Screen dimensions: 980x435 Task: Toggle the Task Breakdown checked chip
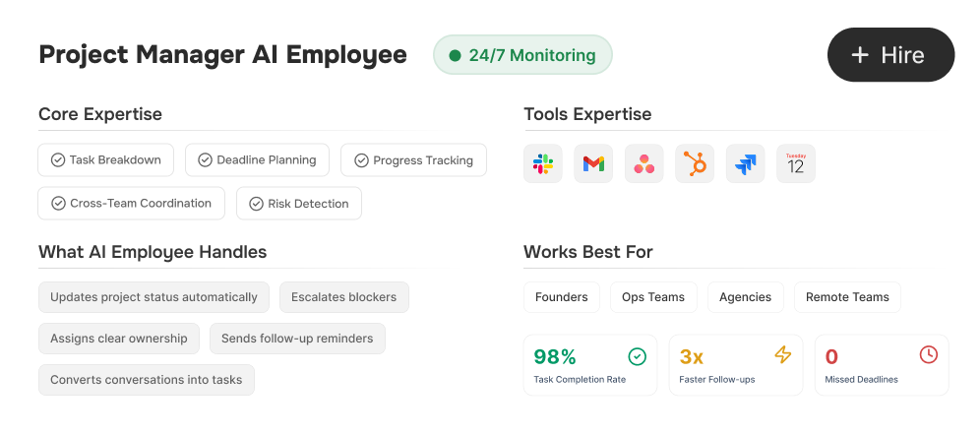(106, 160)
